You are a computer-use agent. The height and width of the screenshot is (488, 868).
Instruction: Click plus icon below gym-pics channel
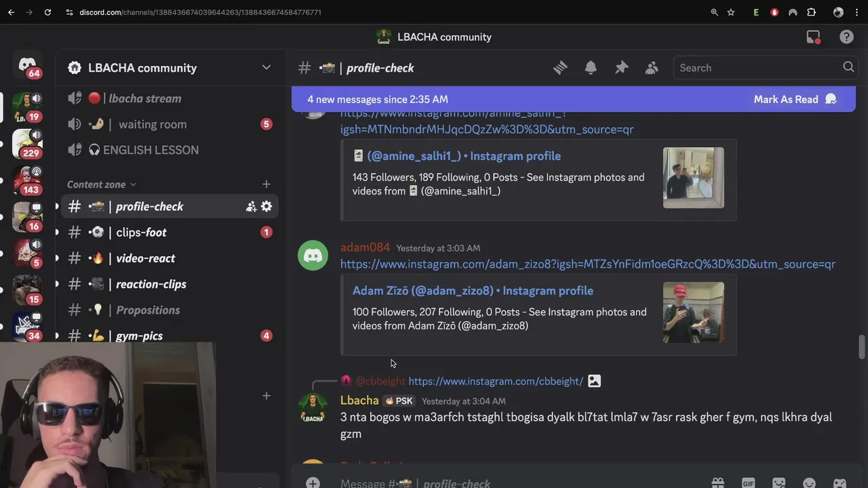click(267, 396)
